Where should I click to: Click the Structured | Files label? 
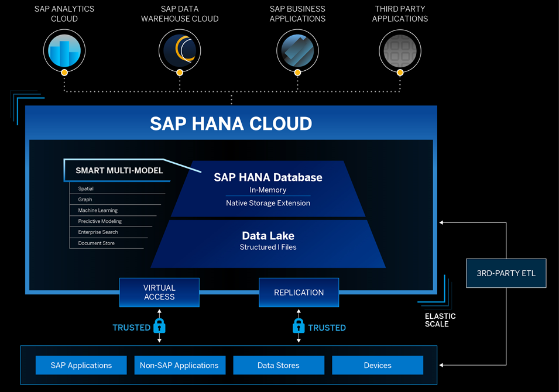(x=268, y=247)
